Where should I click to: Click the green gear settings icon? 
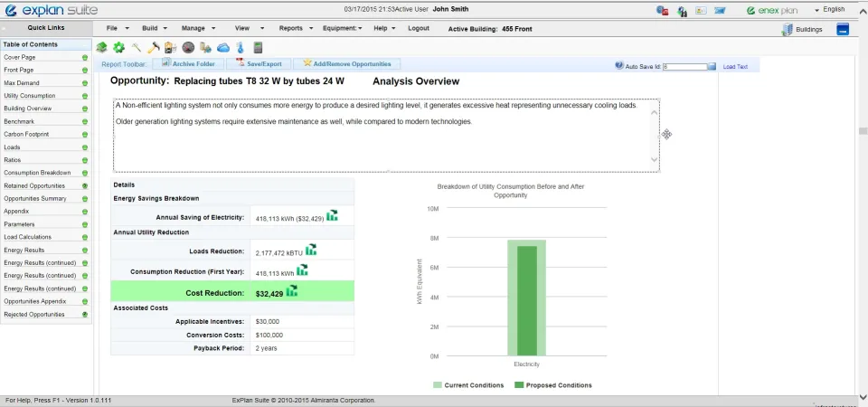(118, 48)
